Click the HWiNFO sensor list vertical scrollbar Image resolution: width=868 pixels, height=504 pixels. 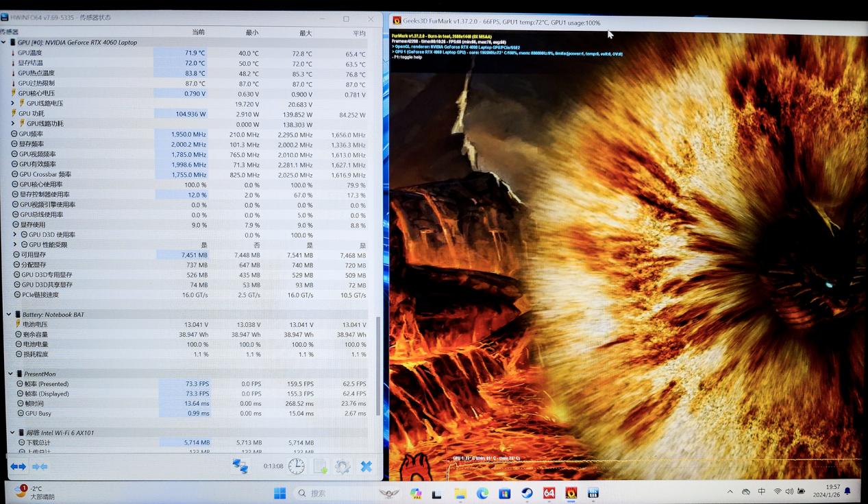coord(377,363)
